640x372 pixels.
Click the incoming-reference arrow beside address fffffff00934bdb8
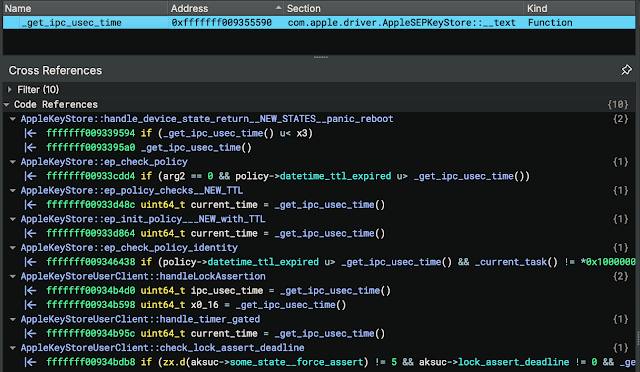pyautogui.click(x=30, y=362)
